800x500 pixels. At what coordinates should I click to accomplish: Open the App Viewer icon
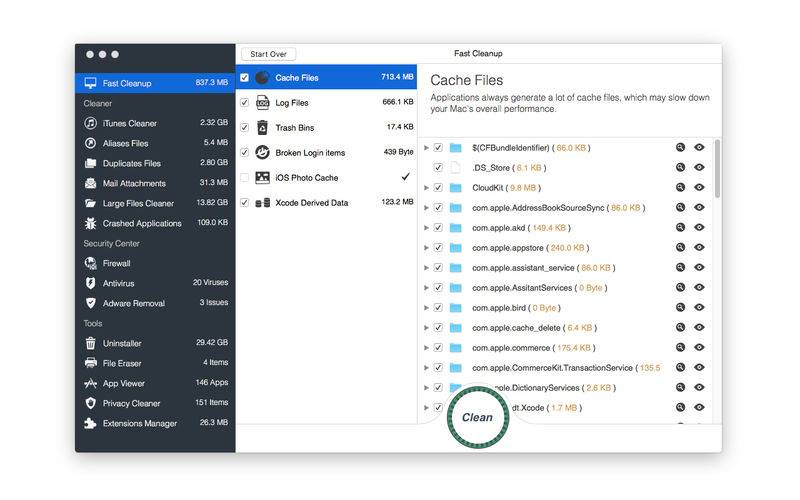click(90, 383)
